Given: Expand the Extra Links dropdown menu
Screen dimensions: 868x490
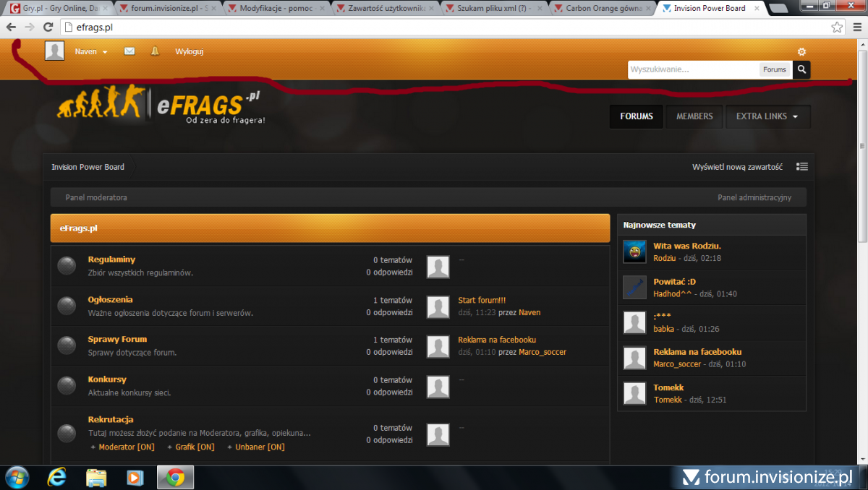Looking at the screenshot, I should [767, 116].
